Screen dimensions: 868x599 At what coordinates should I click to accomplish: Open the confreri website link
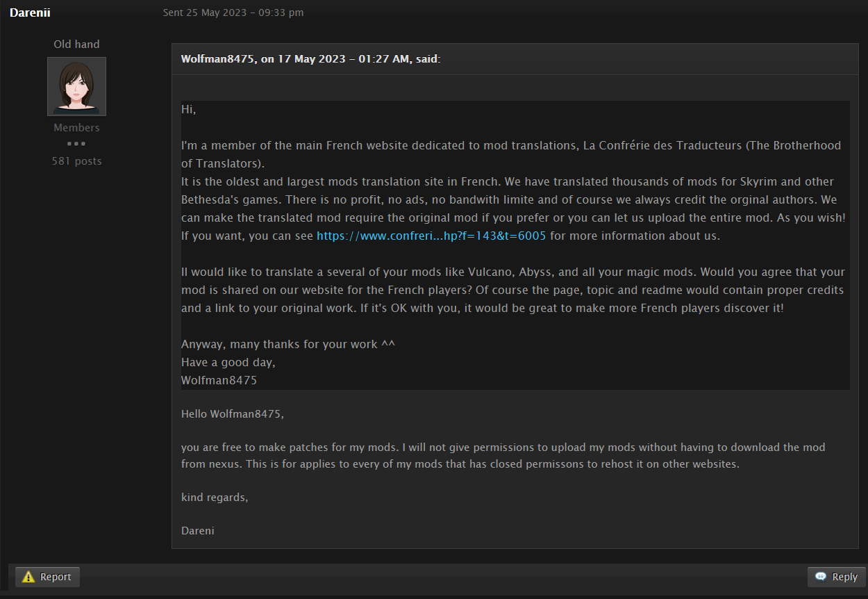tap(431, 236)
